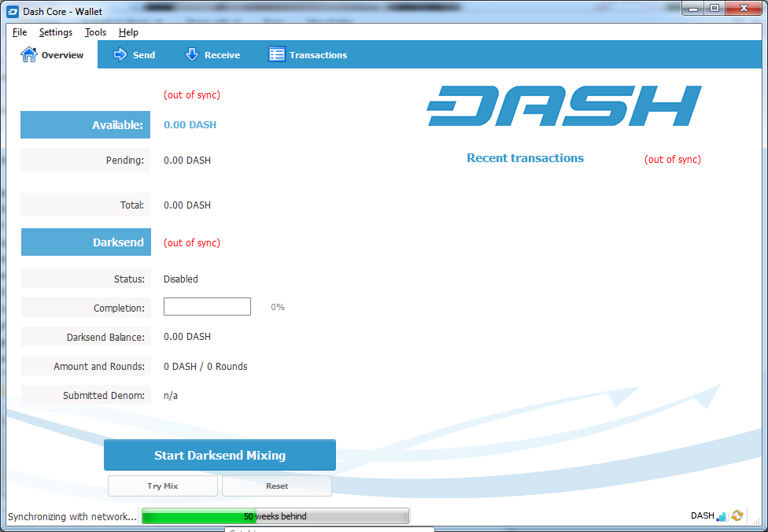Viewport: 768px width, 532px height.
Task: Open the Tools menu
Action: coord(95,32)
